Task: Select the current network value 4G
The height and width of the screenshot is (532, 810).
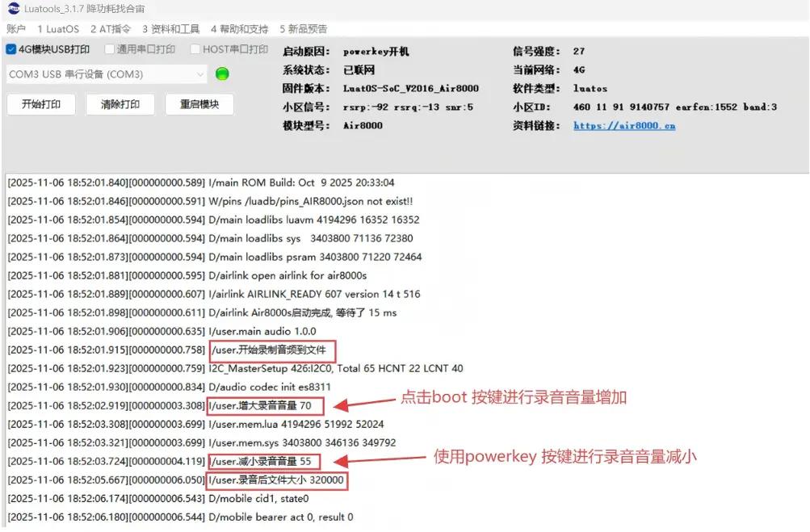Action: click(579, 69)
